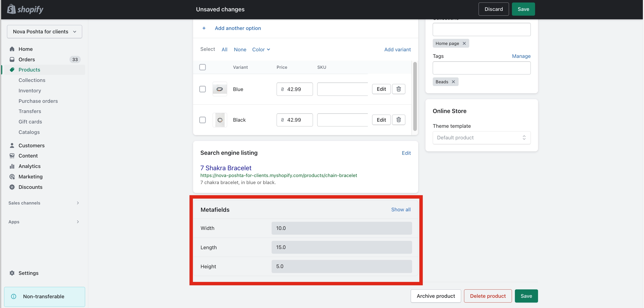The height and width of the screenshot is (308, 644).
Task: Open the Color select dropdown
Action: 261,49
